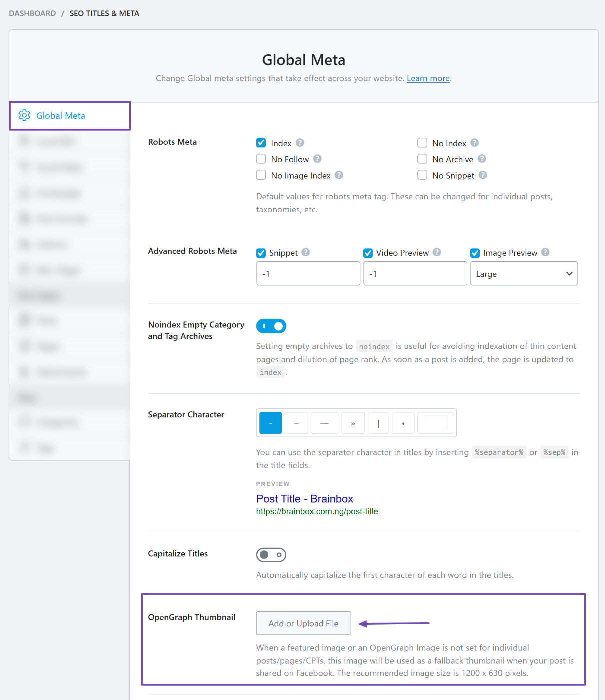The width and height of the screenshot is (605, 700).
Task: Check the No Image Index option
Action: pyautogui.click(x=261, y=175)
